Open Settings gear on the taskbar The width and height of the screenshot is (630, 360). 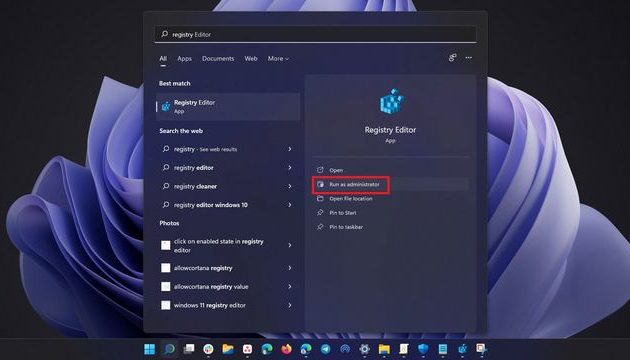[364, 349]
